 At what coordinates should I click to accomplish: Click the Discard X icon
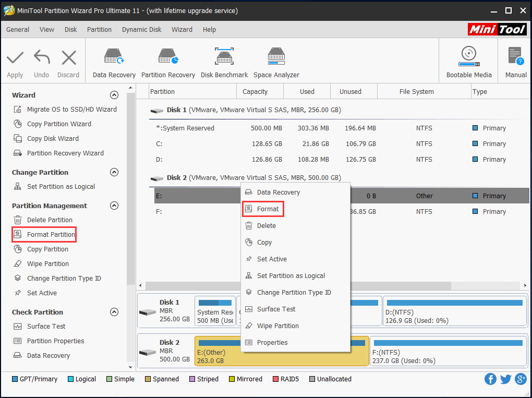68,58
